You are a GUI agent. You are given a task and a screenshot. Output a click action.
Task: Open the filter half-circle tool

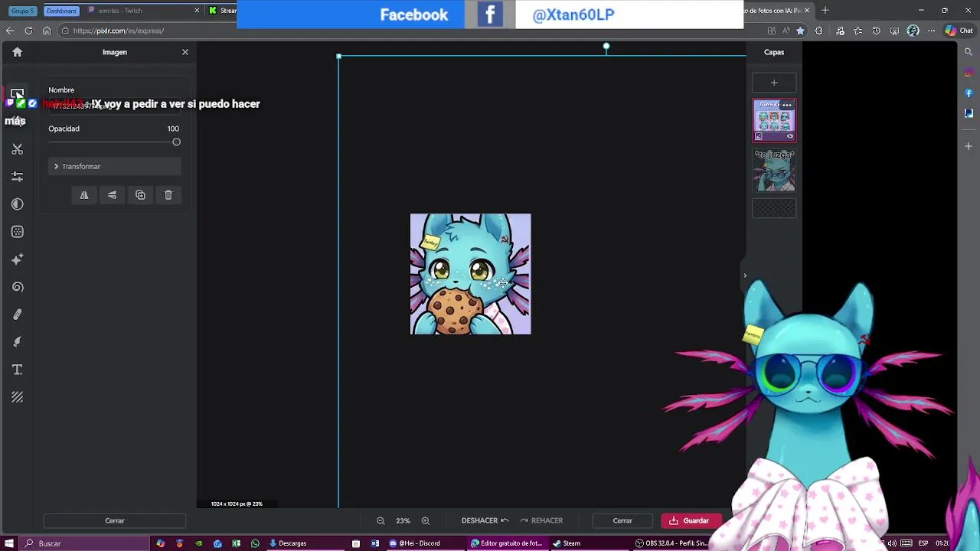click(17, 204)
